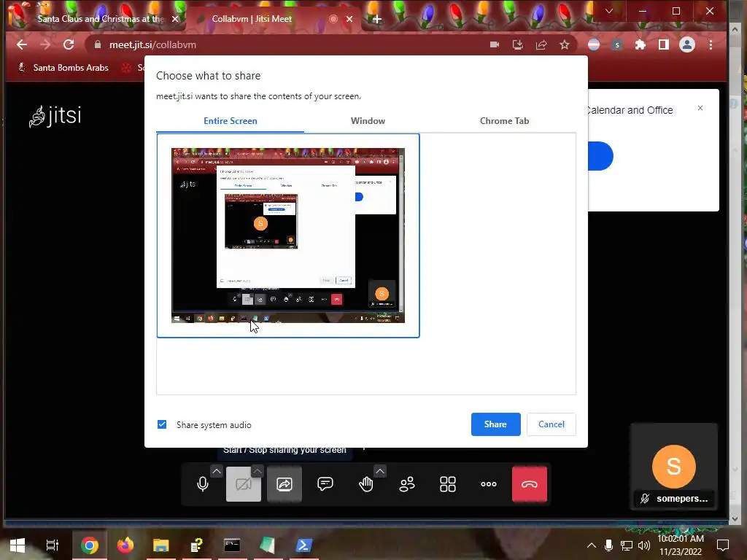747x560 pixels.
Task: Click the page scrollbar down arrow
Action: pyautogui.click(x=735, y=518)
